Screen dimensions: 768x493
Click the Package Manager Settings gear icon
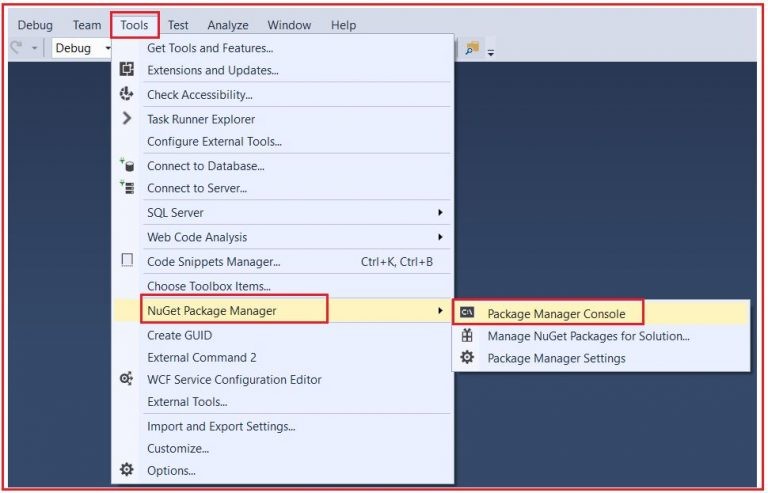(x=467, y=357)
